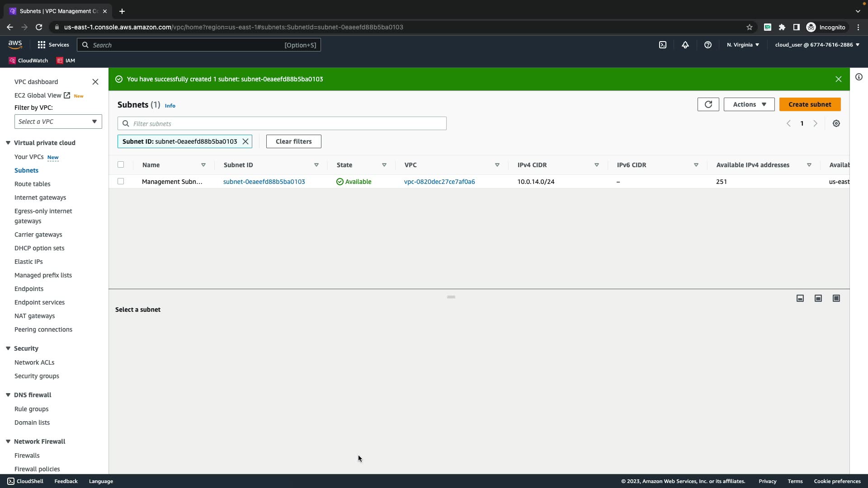Dismiss the green success banner
This screenshot has height=488, width=868.
(x=838, y=79)
